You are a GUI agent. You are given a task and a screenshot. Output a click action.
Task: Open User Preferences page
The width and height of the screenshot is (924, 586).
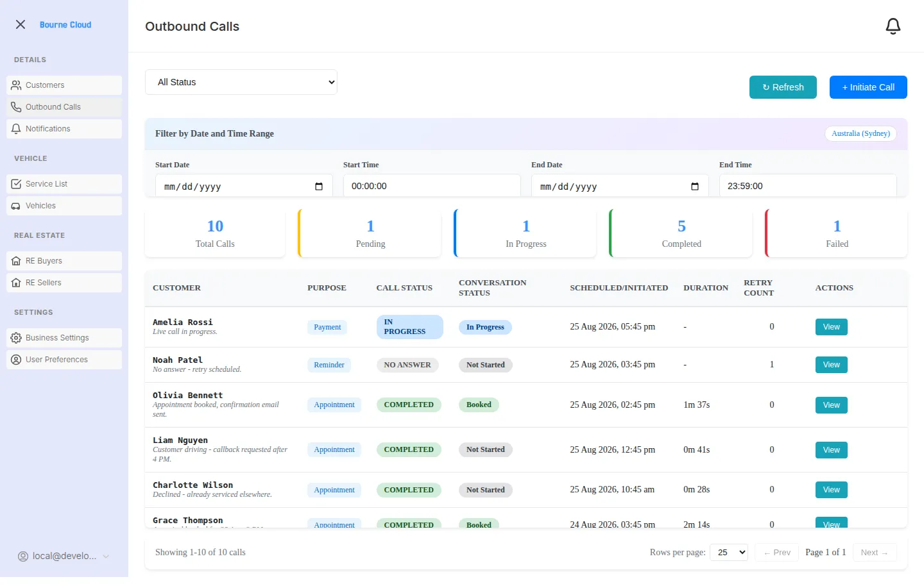[64, 360]
